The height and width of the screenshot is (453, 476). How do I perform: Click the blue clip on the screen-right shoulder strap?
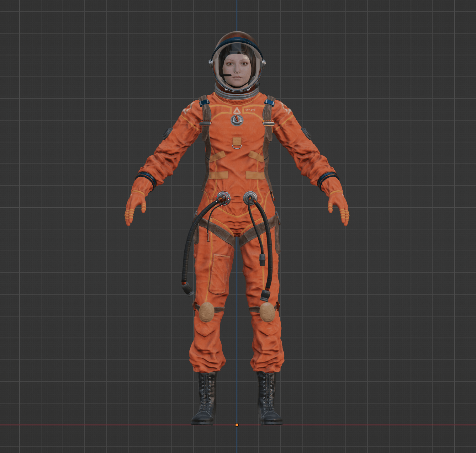click(x=269, y=102)
